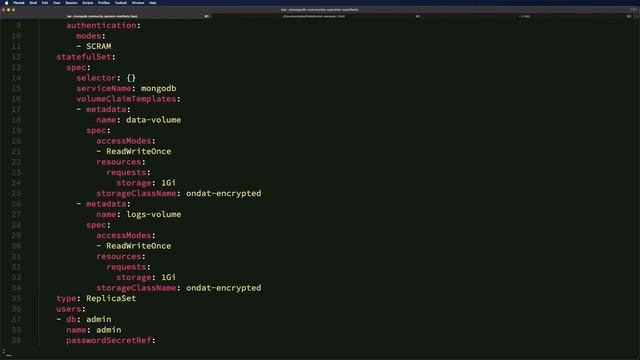This screenshot has height=360, width=640.
Task: Click the 'authentication:' key on line 9
Action: (x=103, y=25)
